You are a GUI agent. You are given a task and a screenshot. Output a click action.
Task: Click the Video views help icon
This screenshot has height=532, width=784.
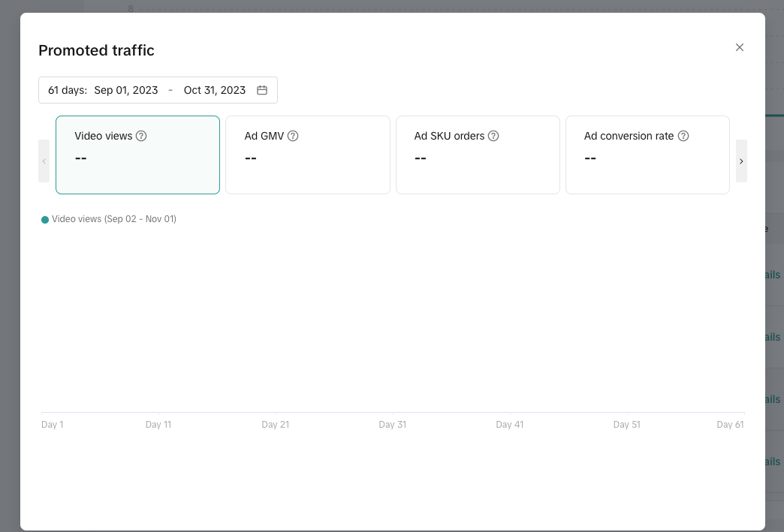pos(141,136)
